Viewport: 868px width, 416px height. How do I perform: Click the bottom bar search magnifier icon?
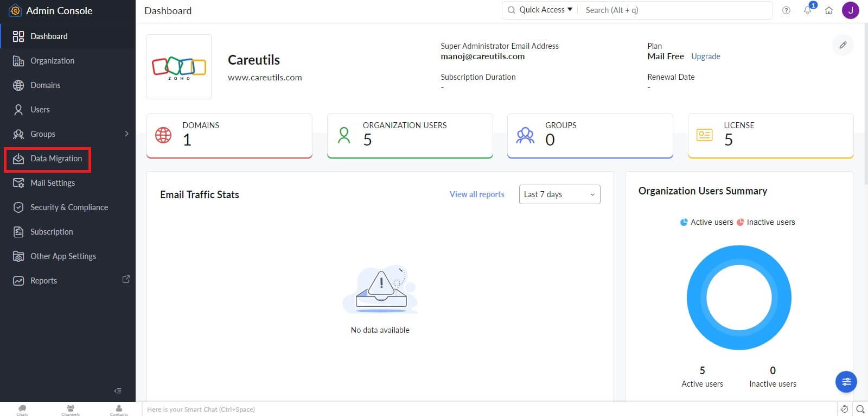coord(860,409)
